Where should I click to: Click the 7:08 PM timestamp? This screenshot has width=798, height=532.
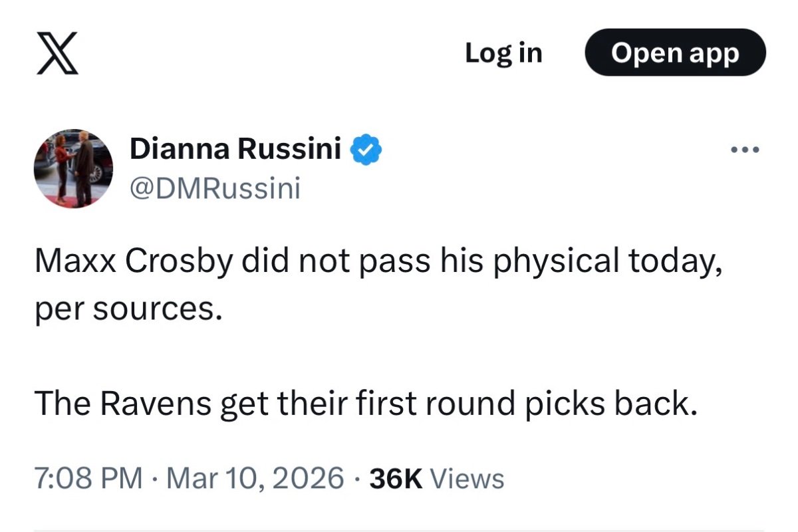click(88, 478)
